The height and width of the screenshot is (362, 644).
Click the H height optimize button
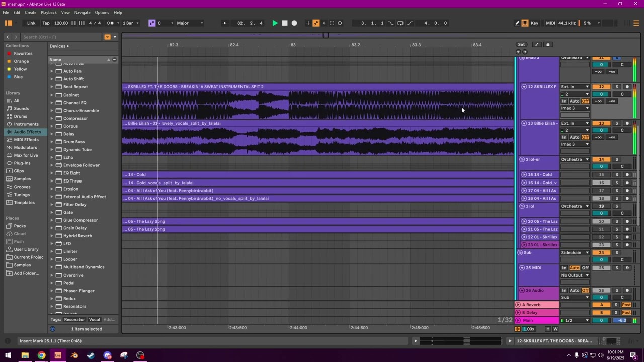tap(548, 329)
